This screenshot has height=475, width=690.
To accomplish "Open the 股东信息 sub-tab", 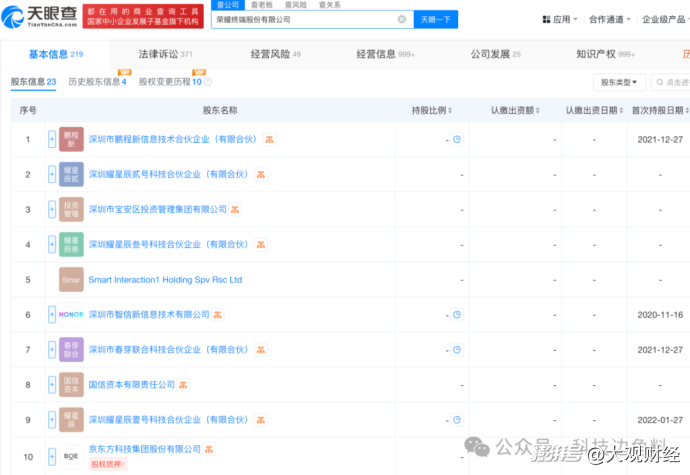I will click(33, 82).
